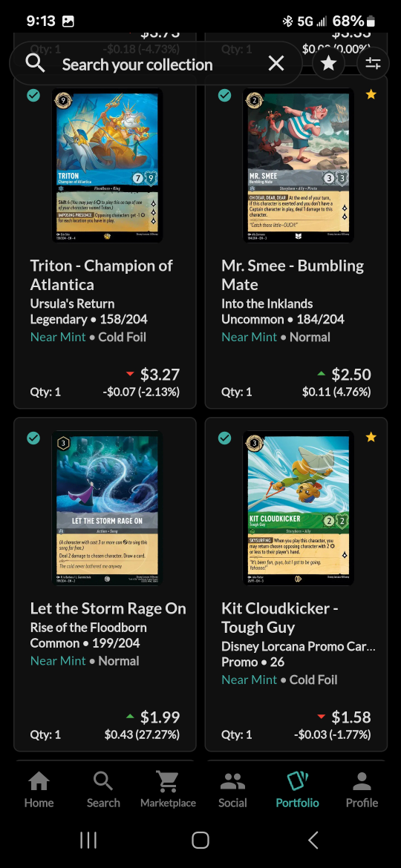Open the Profile tab
The height and width of the screenshot is (868, 401).
(x=362, y=790)
